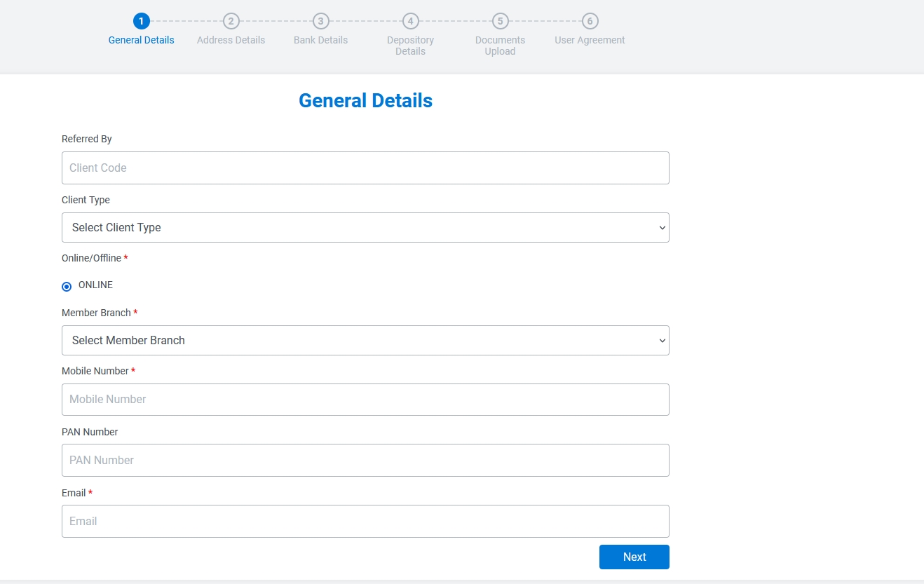
Task: Click the step 4 Depository Details circle
Action: tap(410, 21)
